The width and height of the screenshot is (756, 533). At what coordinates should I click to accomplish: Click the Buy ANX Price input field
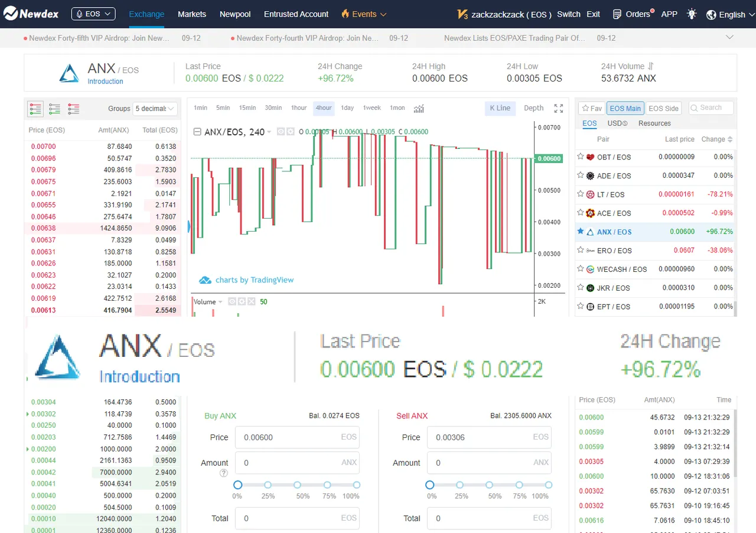tap(297, 437)
